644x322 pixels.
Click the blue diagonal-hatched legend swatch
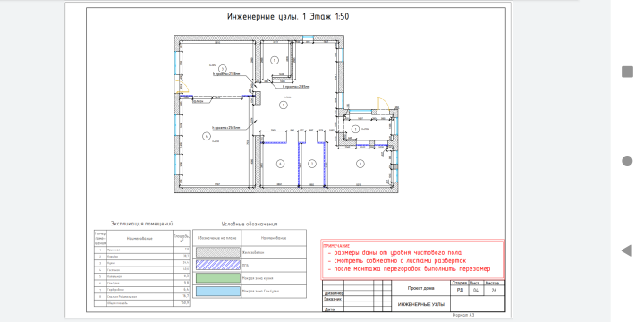coord(218,265)
